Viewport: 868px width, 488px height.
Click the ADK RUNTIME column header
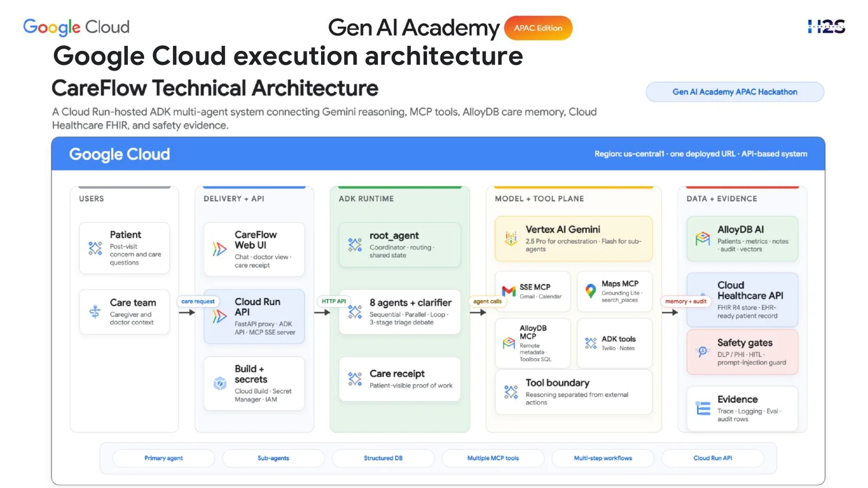point(366,198)
